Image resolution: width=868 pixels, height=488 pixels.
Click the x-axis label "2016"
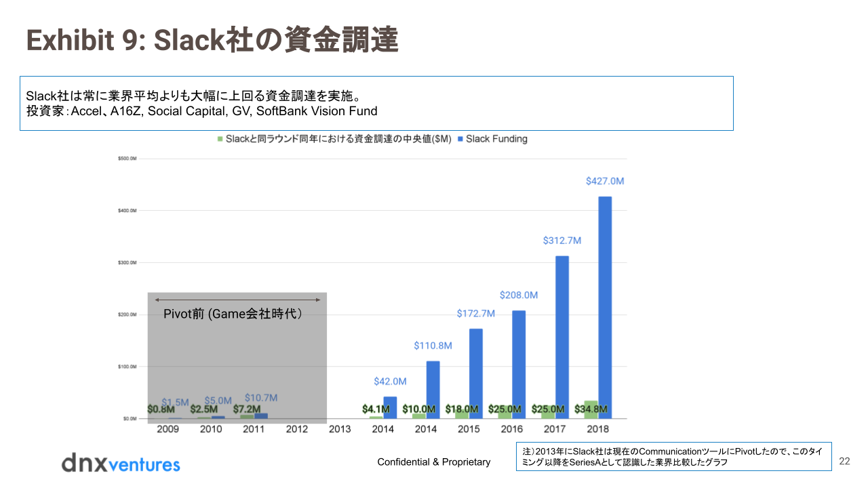pos(512,429)
